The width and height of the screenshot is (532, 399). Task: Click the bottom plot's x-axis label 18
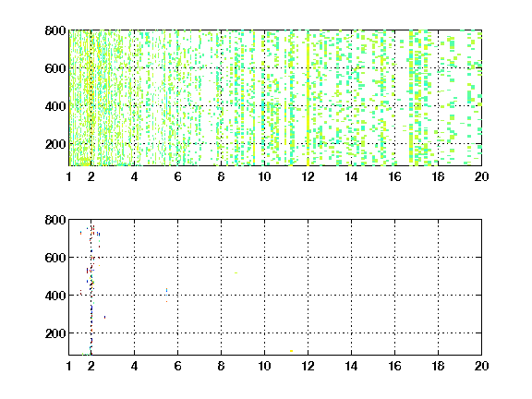(438, 366)
